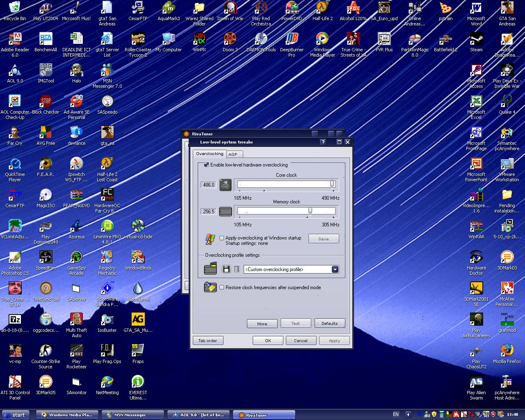
Task: Click the Core clock slider thumb
Action: pyautogui.click(x=332, y=184)
